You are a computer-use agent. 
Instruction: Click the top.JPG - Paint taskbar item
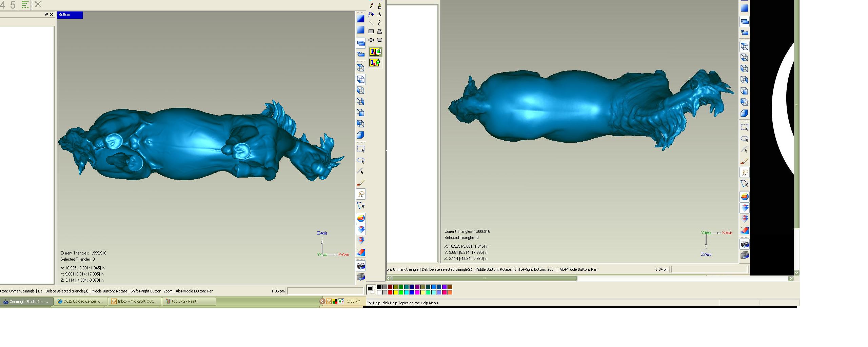(x=189, y=301)
